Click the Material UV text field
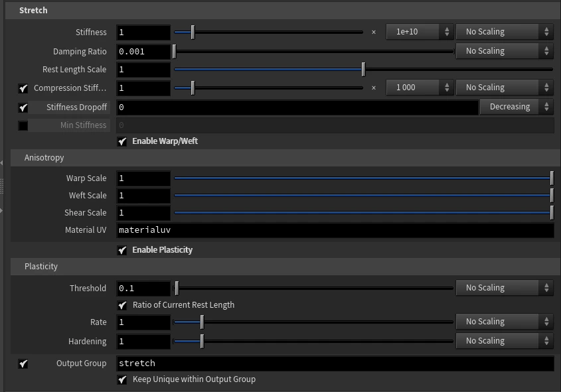561x392 pixels. [x=335, y=230]
